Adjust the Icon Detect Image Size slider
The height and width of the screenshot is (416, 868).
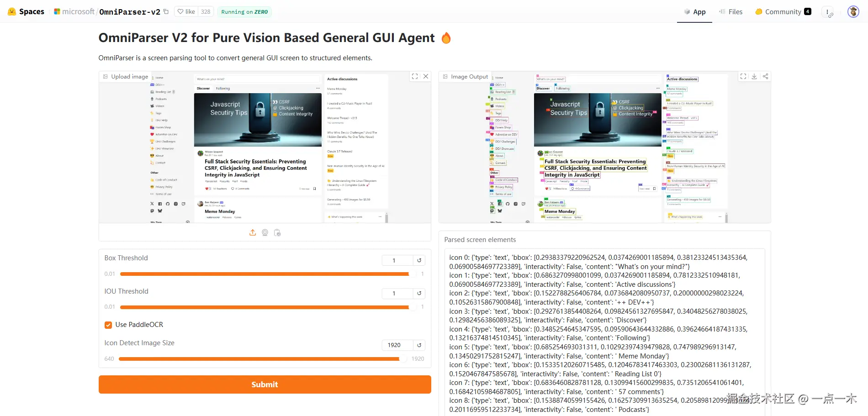(x=263, y=359)
